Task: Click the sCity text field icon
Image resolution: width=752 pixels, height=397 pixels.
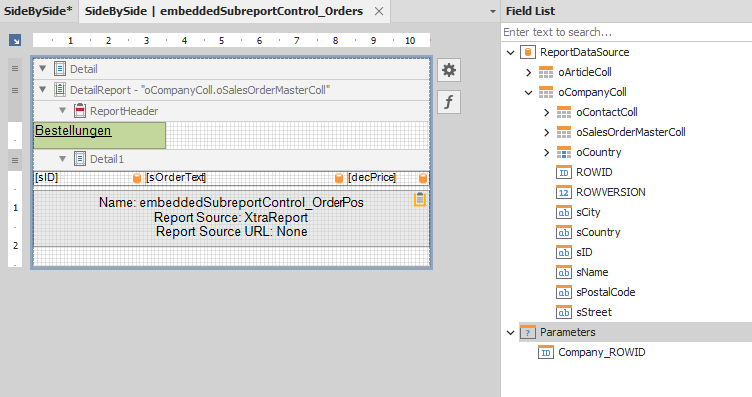Action: (564, 212)
